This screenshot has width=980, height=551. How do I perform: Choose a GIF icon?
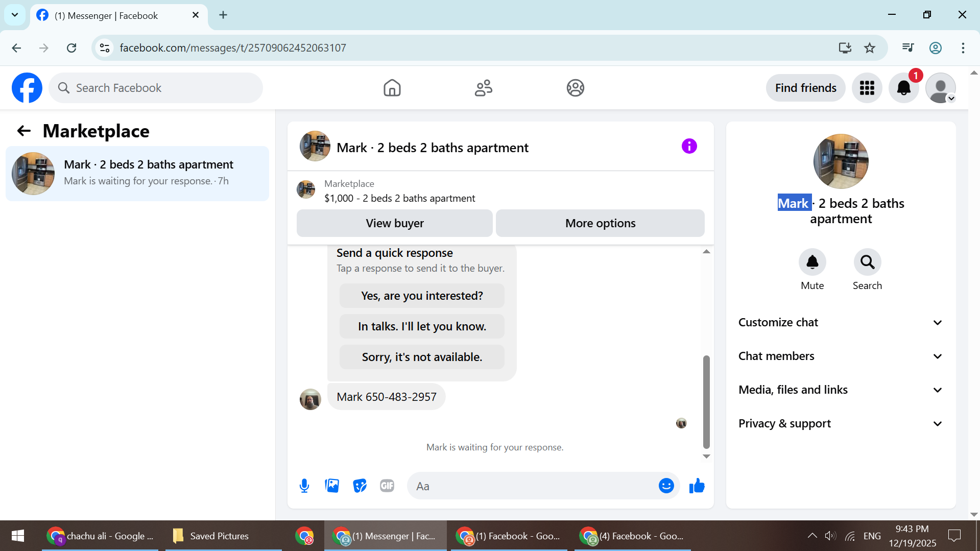click(387, 486)
